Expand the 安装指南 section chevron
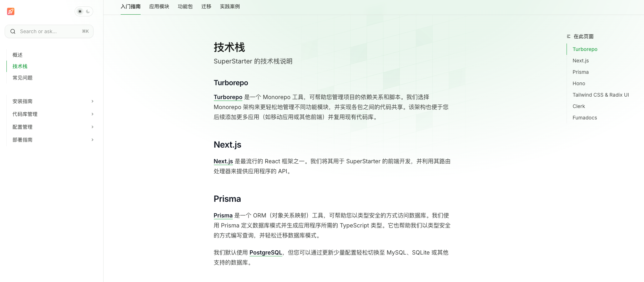This screenshot has width=644, height=282. pyautogui.click(x=92, y=101)
